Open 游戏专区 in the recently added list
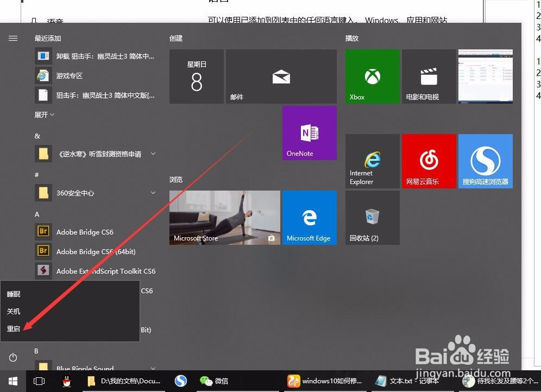This screenshot has height=392, width=541. click(96, 75)
